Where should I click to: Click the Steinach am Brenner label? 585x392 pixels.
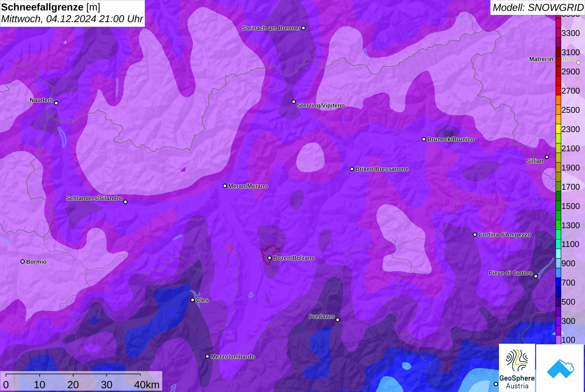[271, 28]
